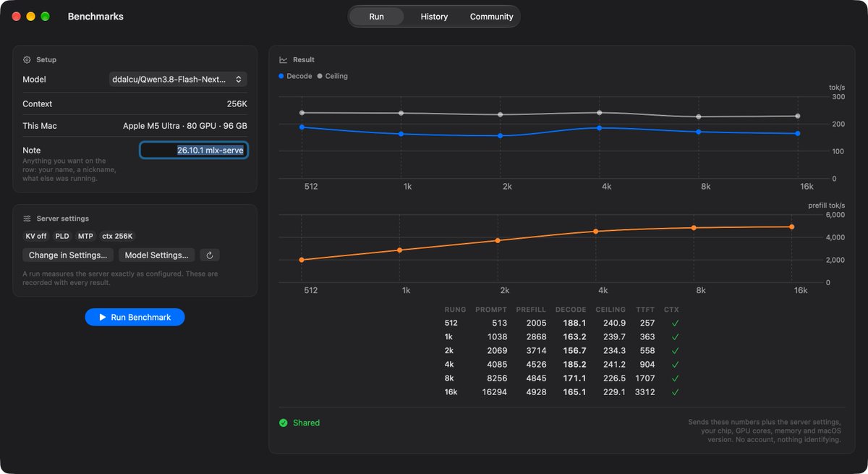
Task: Click the RUNG column header
Action: [455, 310]
